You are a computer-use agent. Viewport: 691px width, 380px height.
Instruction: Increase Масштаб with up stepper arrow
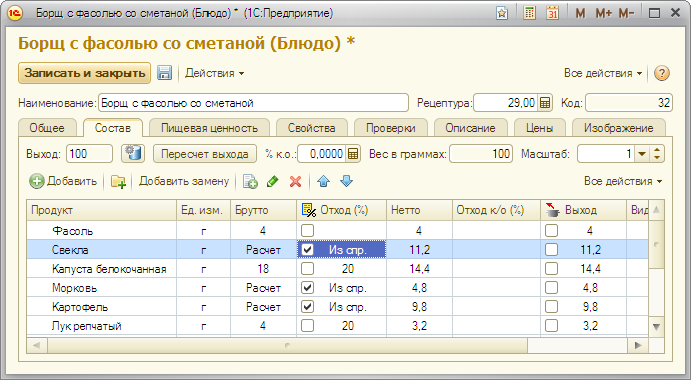657,150
